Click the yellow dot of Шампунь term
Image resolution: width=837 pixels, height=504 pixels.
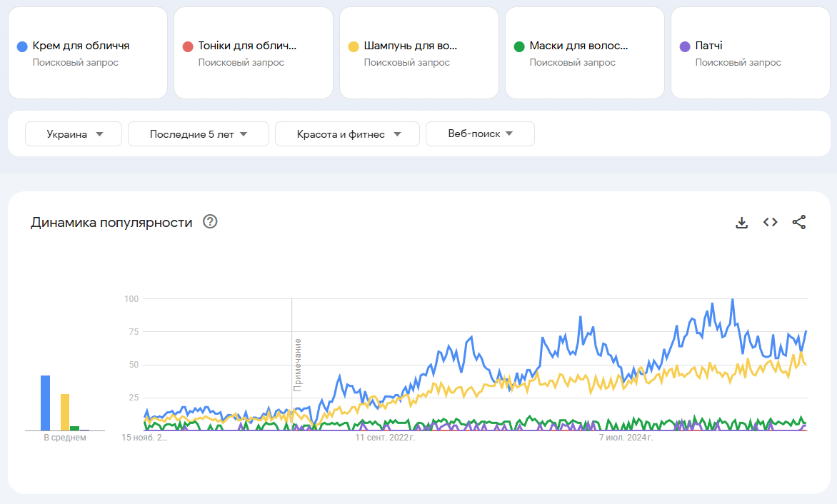[354, 46]
